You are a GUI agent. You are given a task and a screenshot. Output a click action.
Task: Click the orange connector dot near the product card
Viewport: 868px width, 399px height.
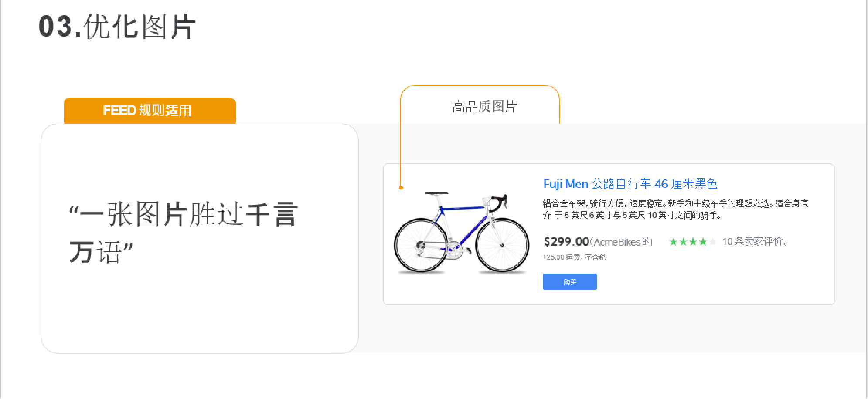401,186
